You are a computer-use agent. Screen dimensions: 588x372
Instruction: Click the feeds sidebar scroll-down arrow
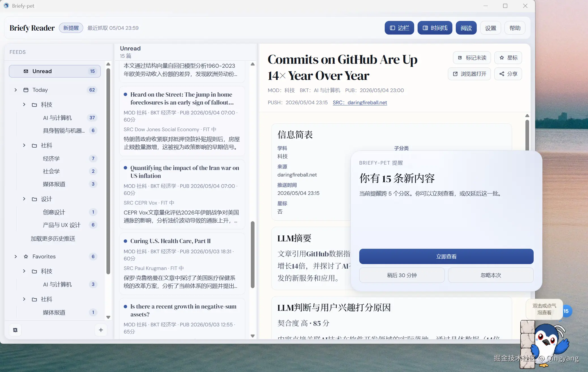pyautogui.click(x=108, y=317)
